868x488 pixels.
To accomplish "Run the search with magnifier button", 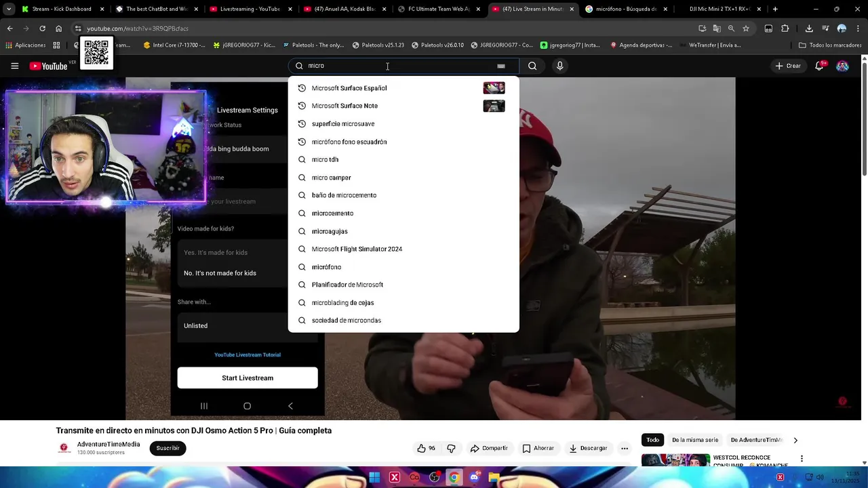I will tap(532, 66).
